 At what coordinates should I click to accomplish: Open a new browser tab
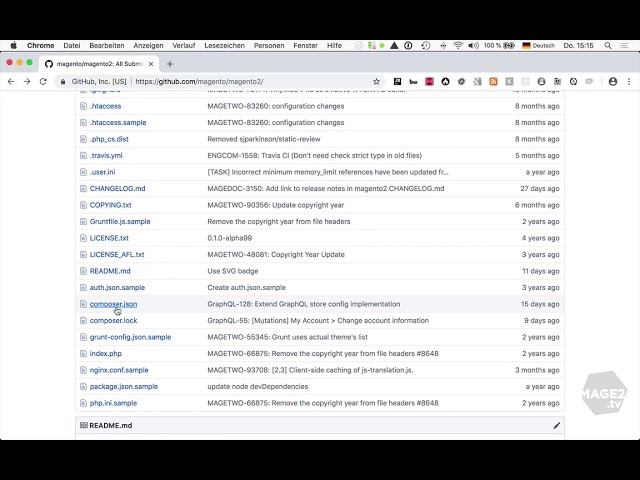coord(170,64)
